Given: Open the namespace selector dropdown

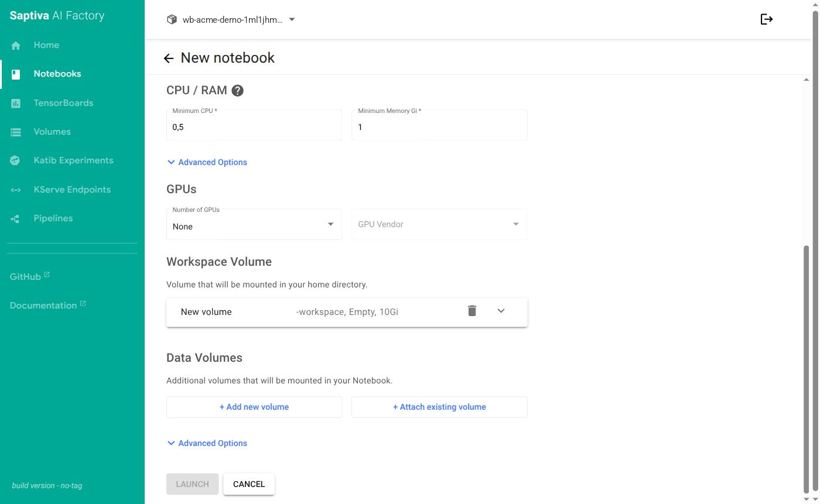Looking at the screenshot, I should click(231, 19).
